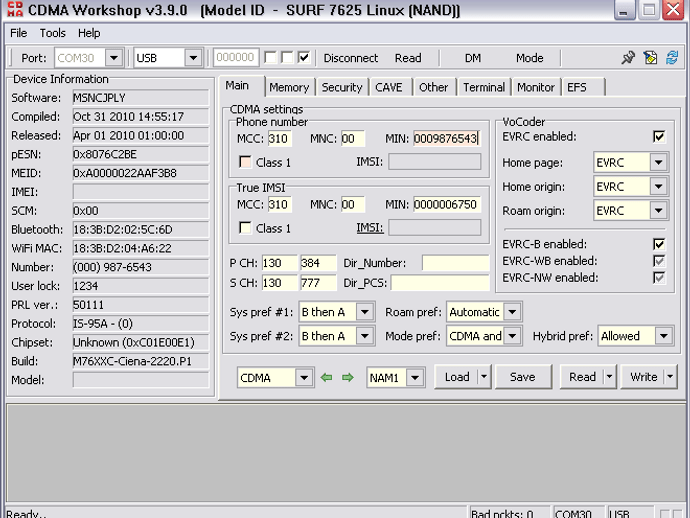The image size is (690, 518).
Task: Open the USB connection type dropdown
Action: click(x=193, y=58)
